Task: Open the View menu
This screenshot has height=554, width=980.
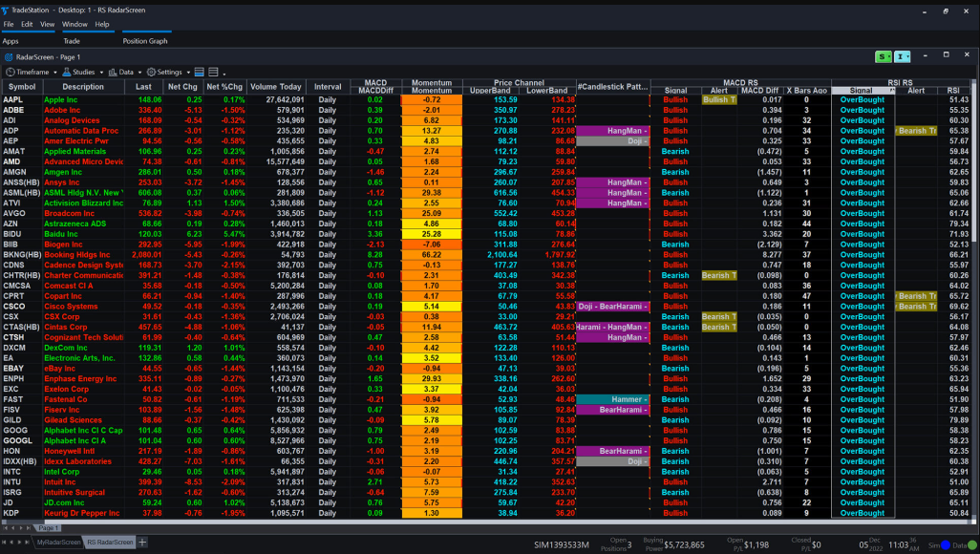Action: pos(48,24)
